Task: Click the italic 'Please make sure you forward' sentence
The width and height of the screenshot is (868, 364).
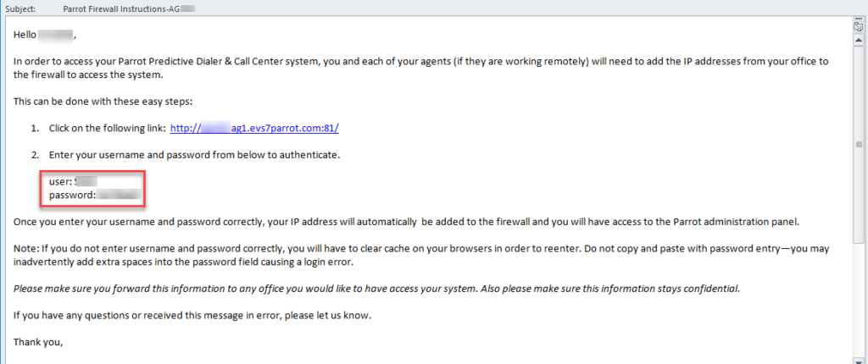Action: (376, 289)
